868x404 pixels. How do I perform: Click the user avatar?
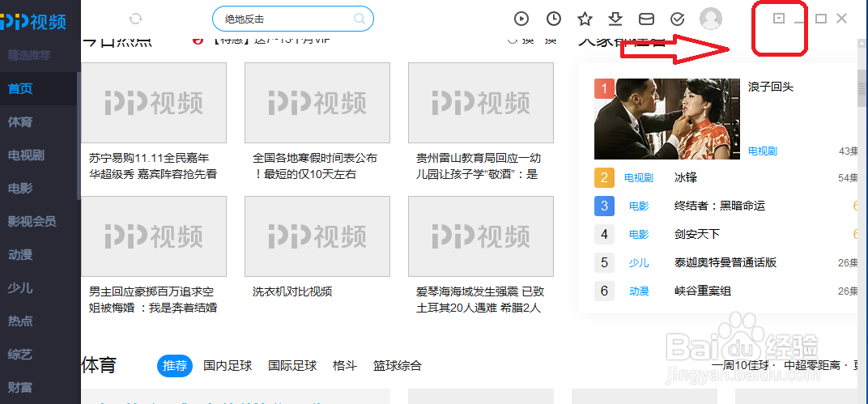click(x=711, y=19)
